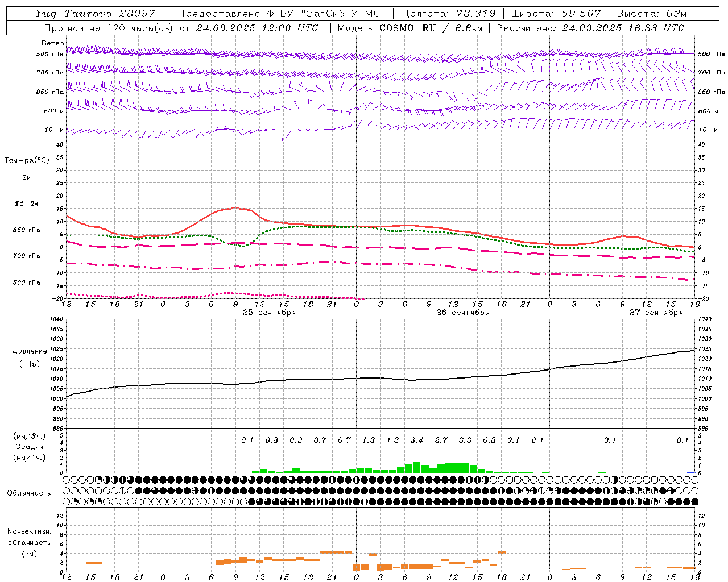
Task: Click the Осадки precipitation label
Action: pos(30,447)
